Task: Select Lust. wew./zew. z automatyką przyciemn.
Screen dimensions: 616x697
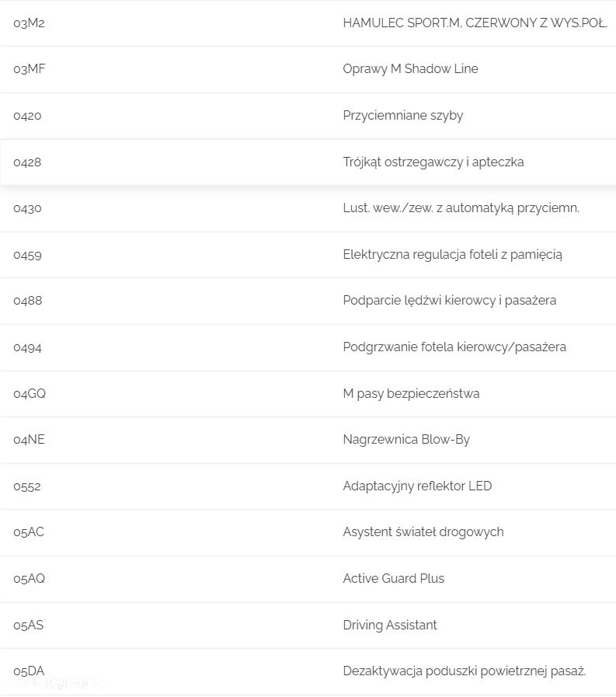Action: tap(461, 208)
